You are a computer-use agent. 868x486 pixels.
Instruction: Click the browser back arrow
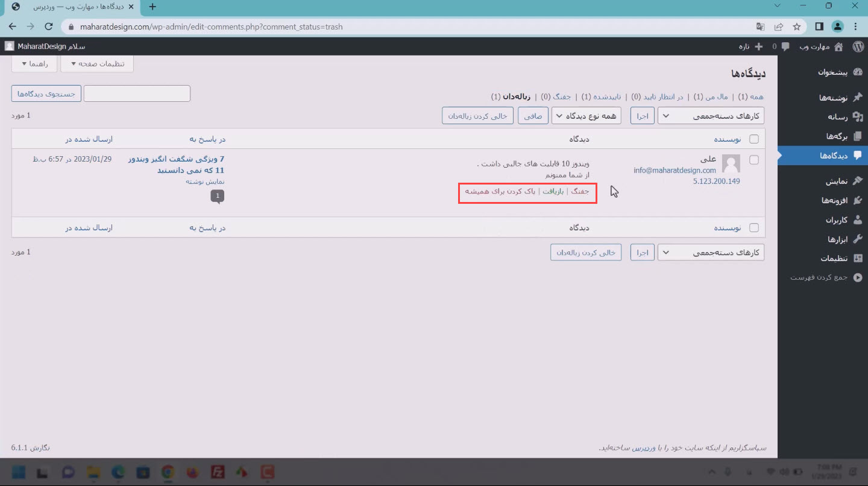pyautogui.click(x=13, y=27)
